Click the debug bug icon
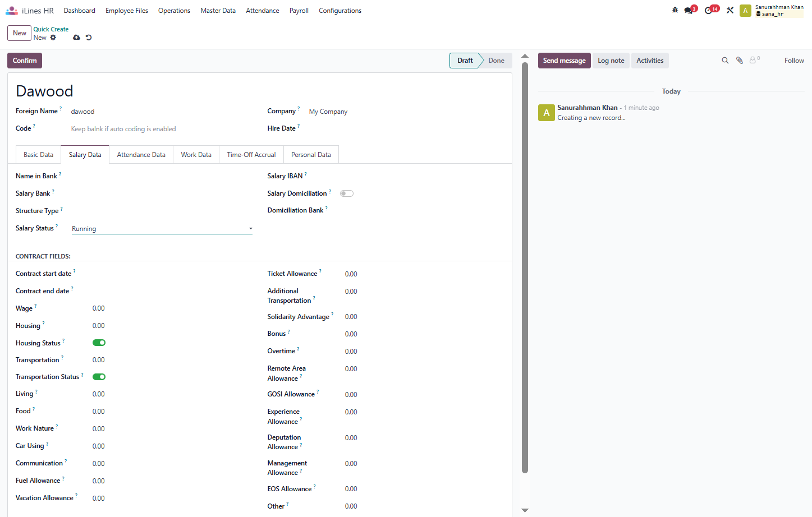 (675, 10)
